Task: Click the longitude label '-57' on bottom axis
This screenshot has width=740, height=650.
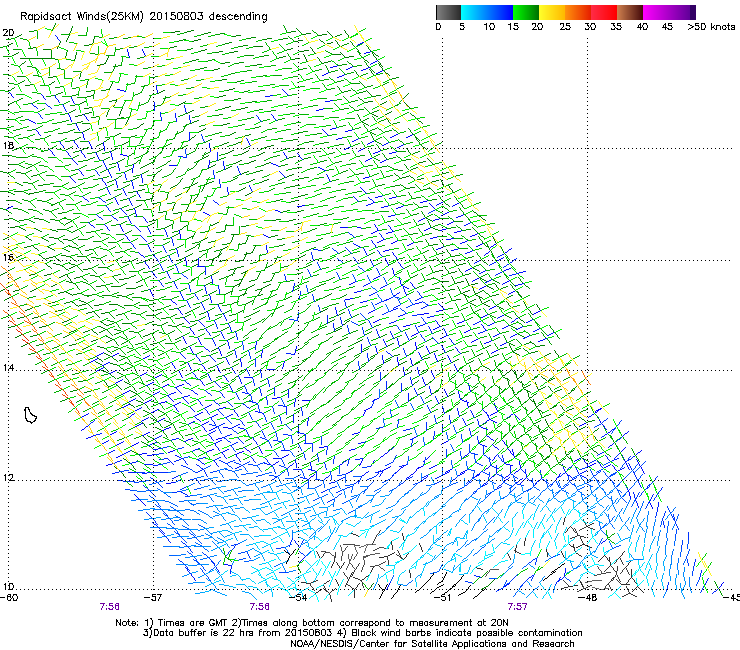Action: (x=153, y=598)
